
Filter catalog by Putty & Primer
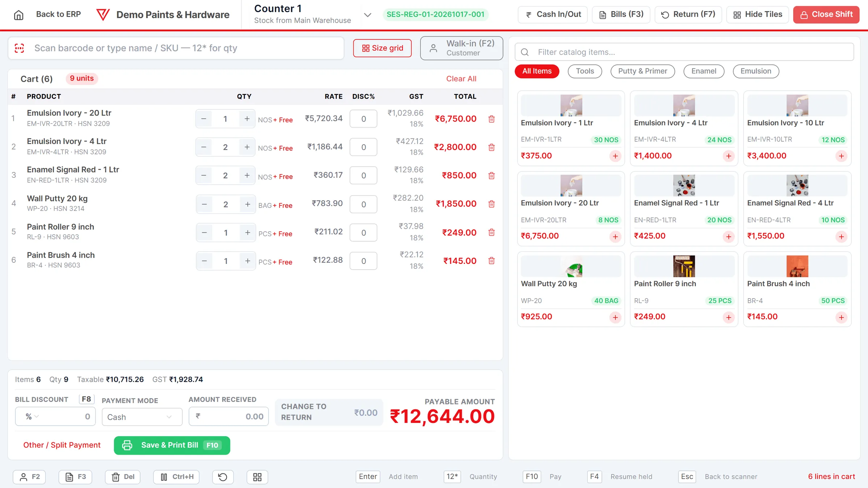coord(643,71)
